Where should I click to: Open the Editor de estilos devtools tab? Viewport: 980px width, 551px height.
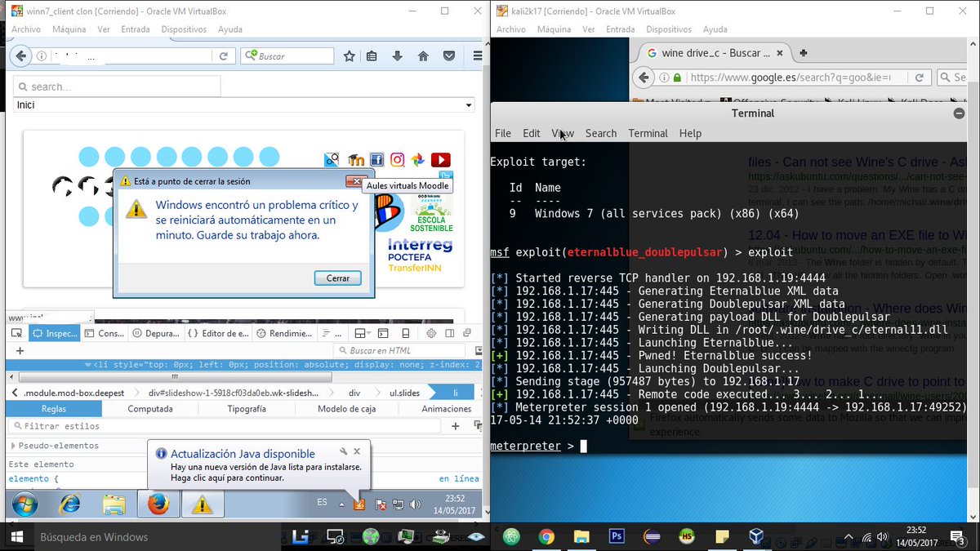click(x=218, y=333)
